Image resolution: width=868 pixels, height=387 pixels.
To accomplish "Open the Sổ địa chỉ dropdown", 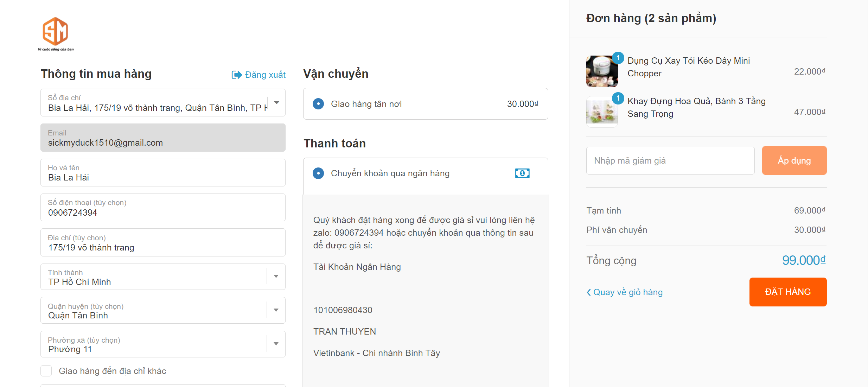I will point(276,103).
